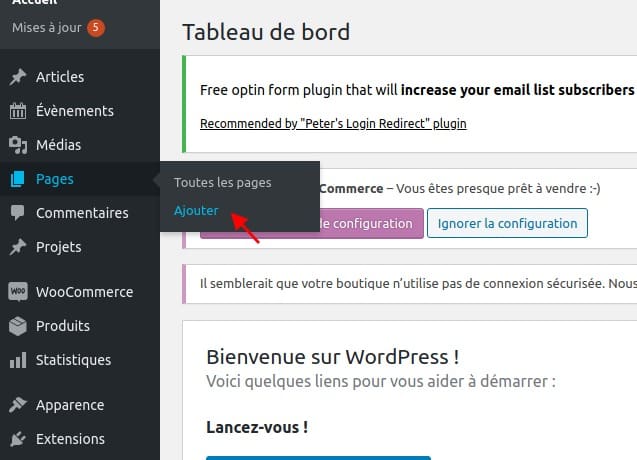Click the 'Free optin form plugin' notice text

tap(417, 90)
